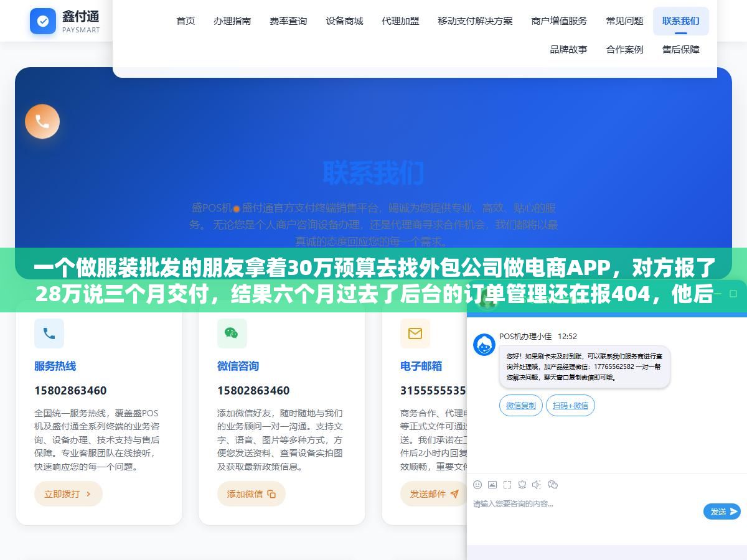Screen dimensions: 747x560
Task: Click the WeChat icon in chat toolbar
Action: click(553, 485)
